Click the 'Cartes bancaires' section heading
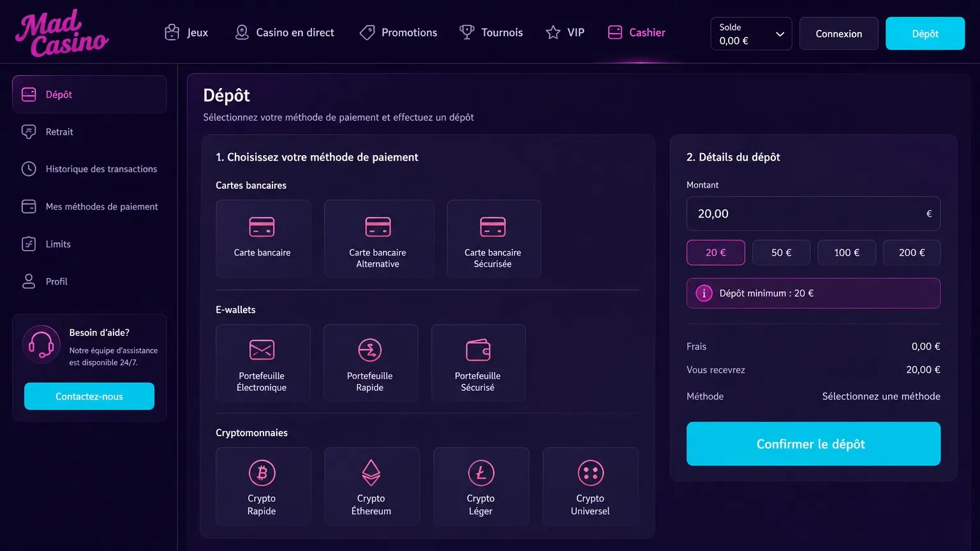980x551 pixels. [x=251, y=186]
